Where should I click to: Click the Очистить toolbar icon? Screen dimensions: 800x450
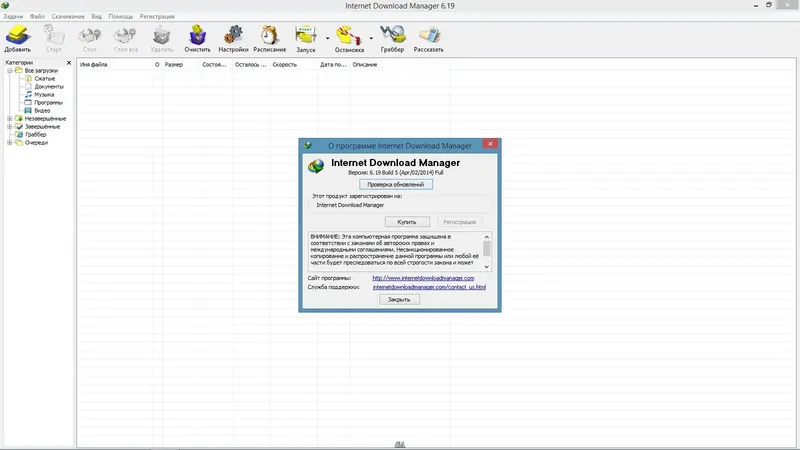click(197, 38)
